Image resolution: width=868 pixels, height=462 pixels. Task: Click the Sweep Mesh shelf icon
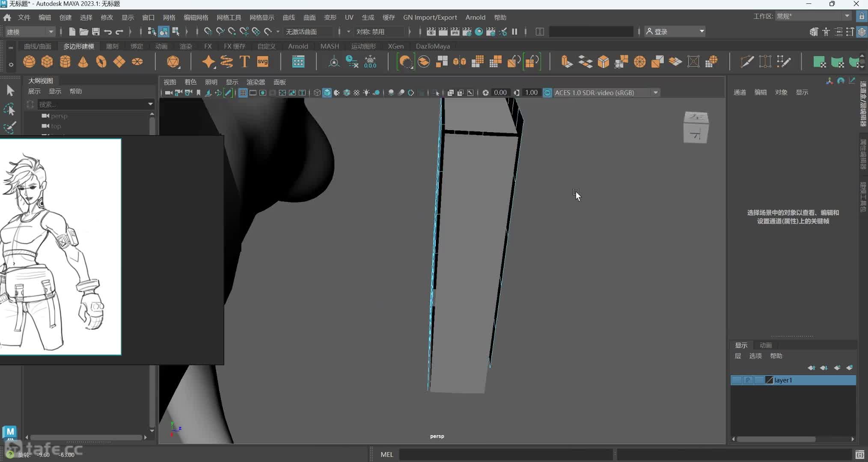pos(226,62)
